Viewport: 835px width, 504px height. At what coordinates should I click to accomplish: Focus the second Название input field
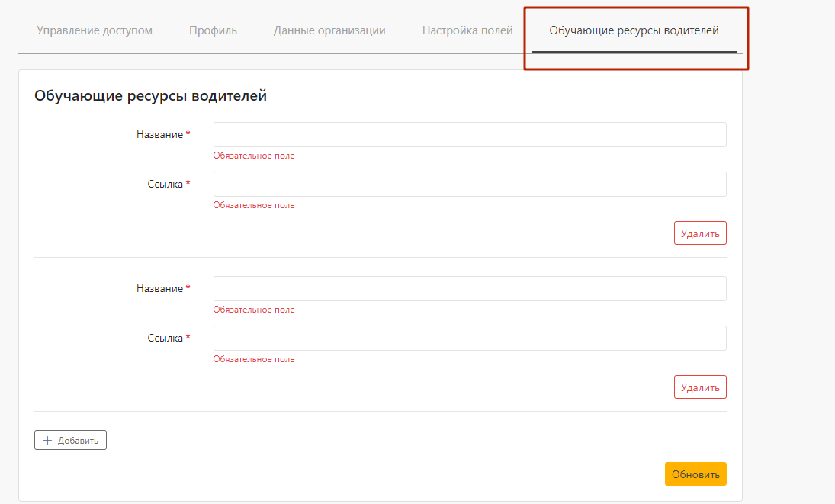point(470,288)
